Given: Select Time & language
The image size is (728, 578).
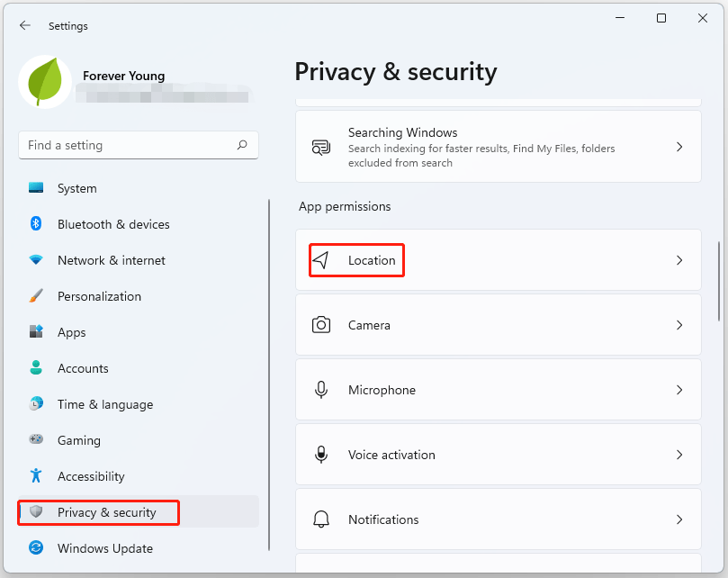Looking at the screenshot, I should [139, 404].
